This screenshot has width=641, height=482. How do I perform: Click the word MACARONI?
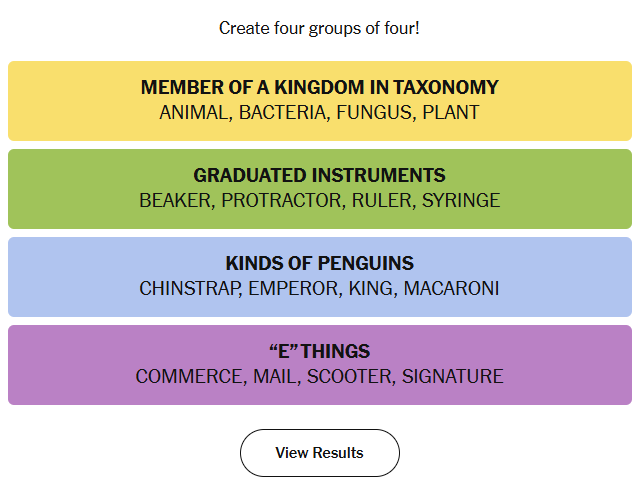click(x=451, y=288)
